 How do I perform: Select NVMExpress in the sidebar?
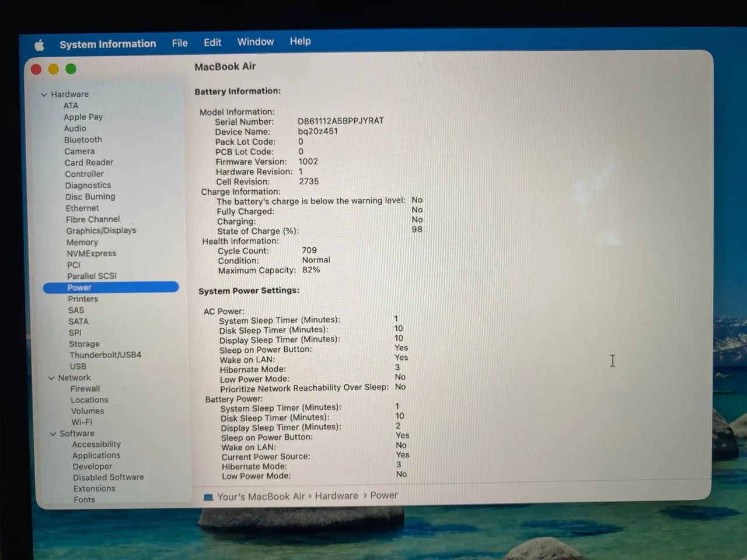(91, 254)
